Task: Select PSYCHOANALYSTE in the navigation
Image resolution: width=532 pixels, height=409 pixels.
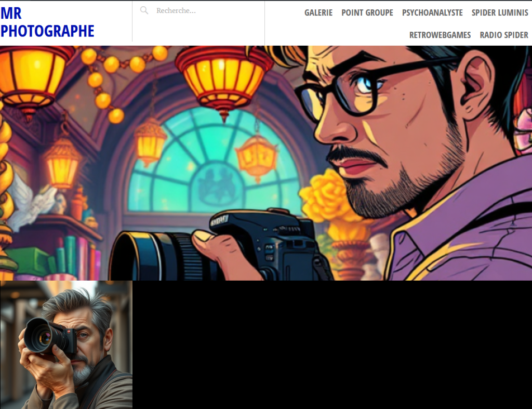Action: (432, 12)
